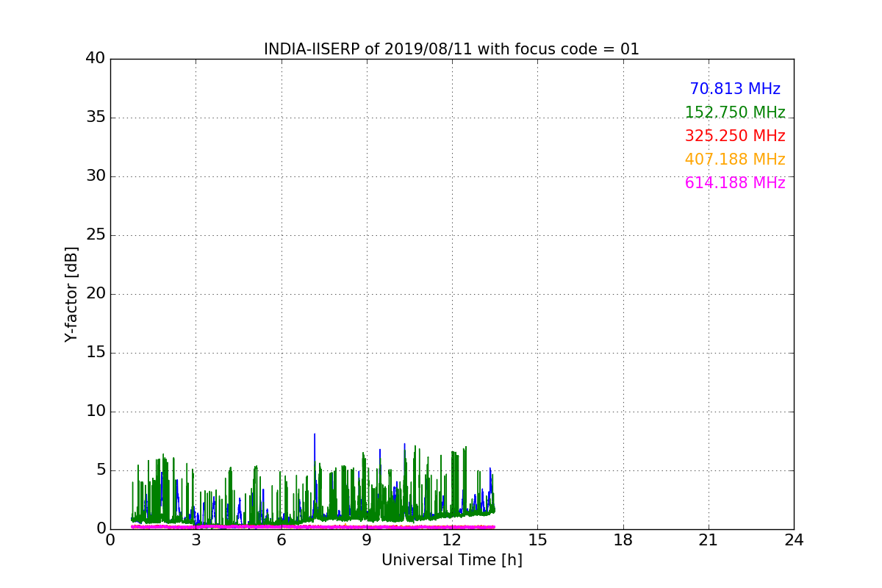
Task: Click the x-axis tick label 21
Action: click(709, 539)
